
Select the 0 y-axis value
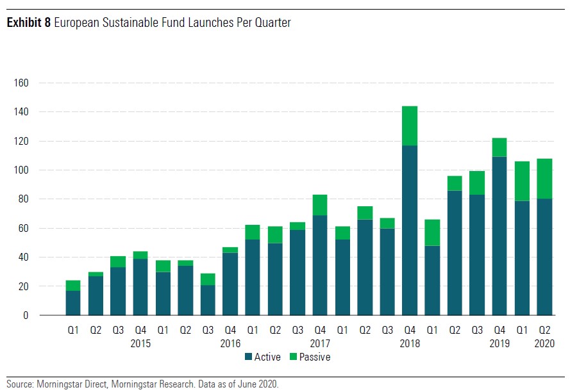pyautogui.click(x=26, y=316)
